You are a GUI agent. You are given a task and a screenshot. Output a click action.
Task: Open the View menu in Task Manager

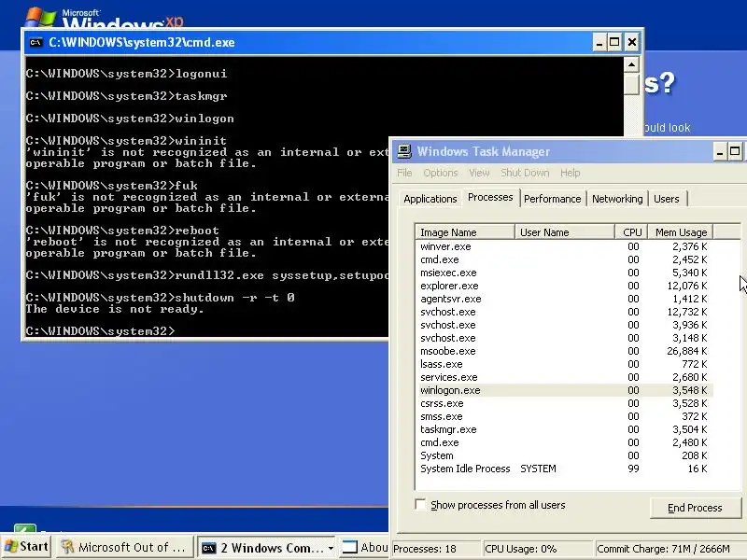pos(479,173)
